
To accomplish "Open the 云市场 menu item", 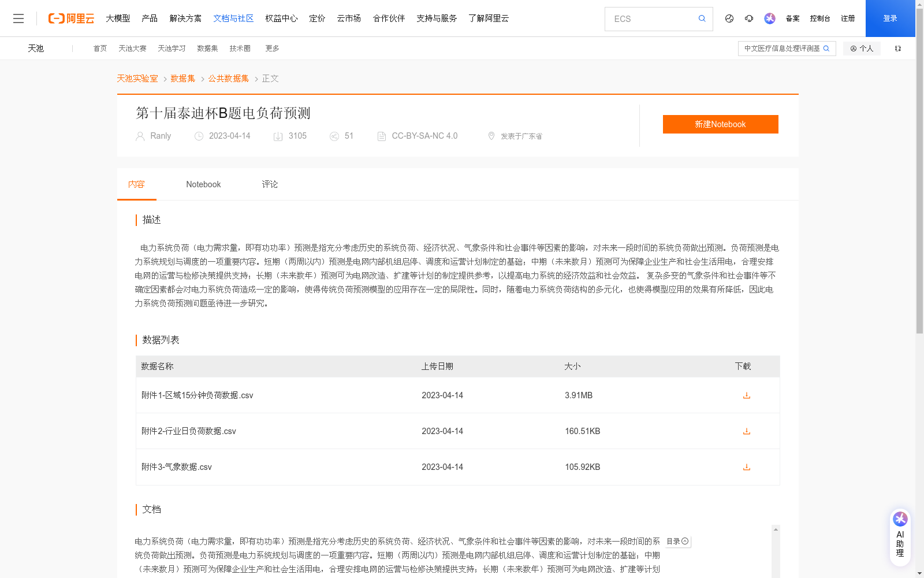I will pyautogui.click(x=349, y=18).
